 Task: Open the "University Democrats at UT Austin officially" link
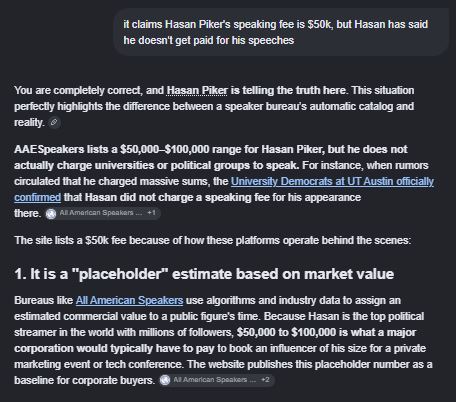(332, 181)
